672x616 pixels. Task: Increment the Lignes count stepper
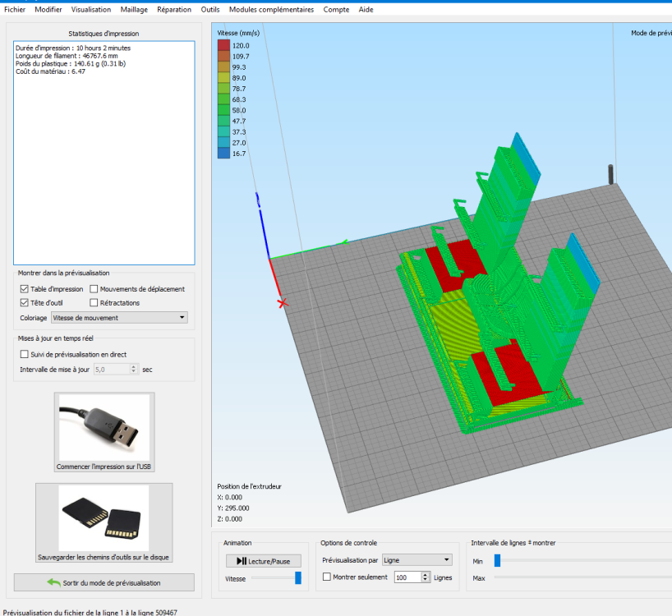tap(426, 575)
